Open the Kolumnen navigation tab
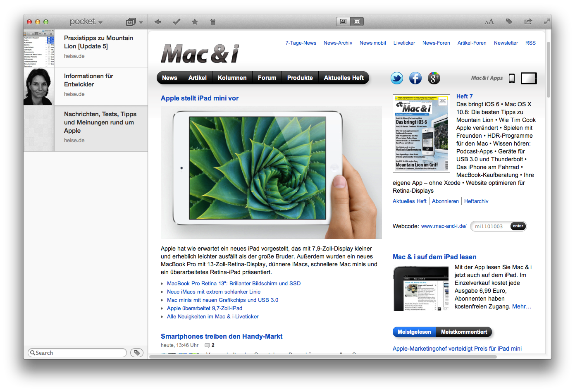 pos(232,78)
